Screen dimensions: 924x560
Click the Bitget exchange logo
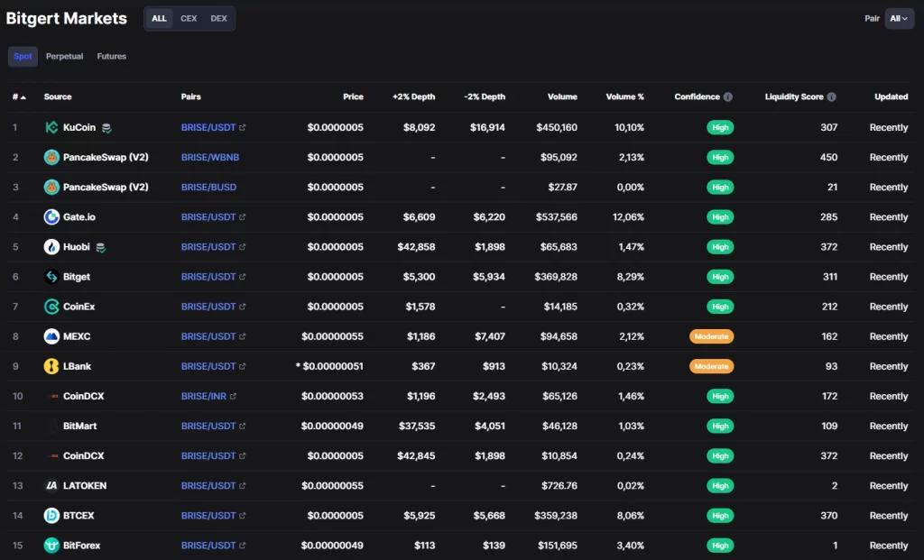coord(51,277)
